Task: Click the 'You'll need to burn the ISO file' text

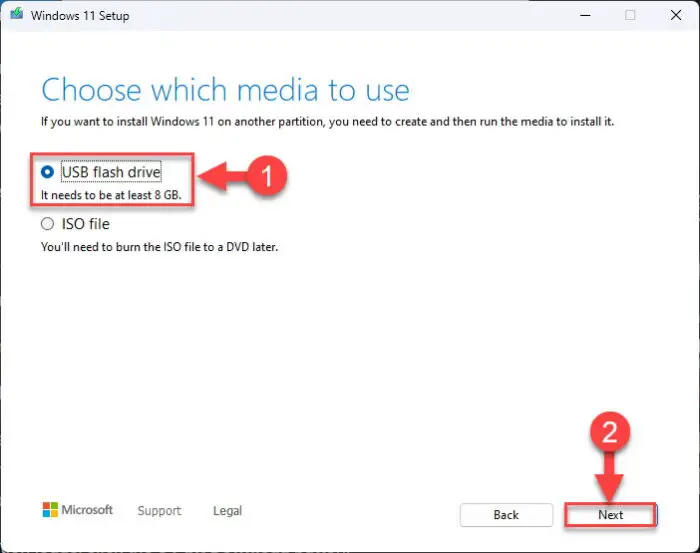Action: [159, 247]
